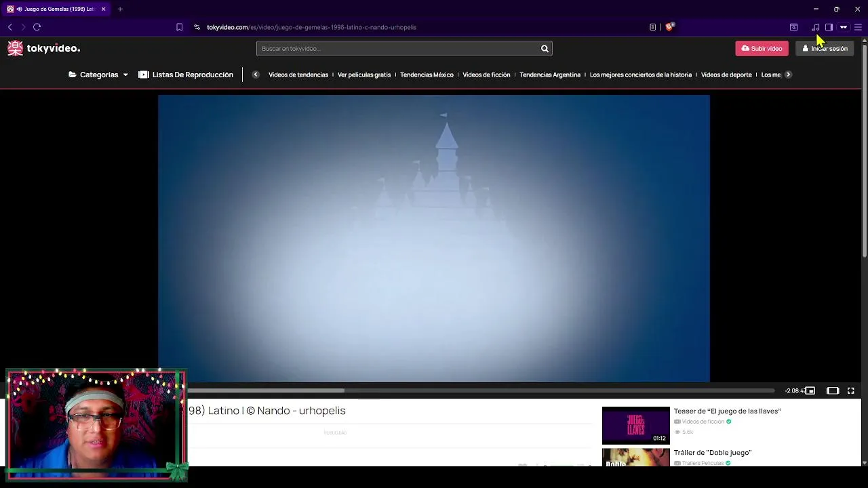
Task: Click the music note media control icon
Action: 815,27
